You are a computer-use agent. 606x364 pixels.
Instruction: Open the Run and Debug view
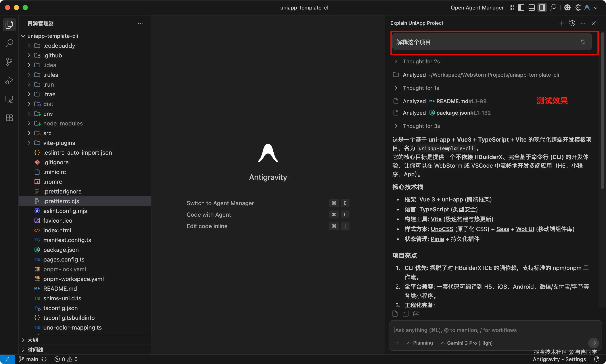pyautogui.click(x=9, y=80)
